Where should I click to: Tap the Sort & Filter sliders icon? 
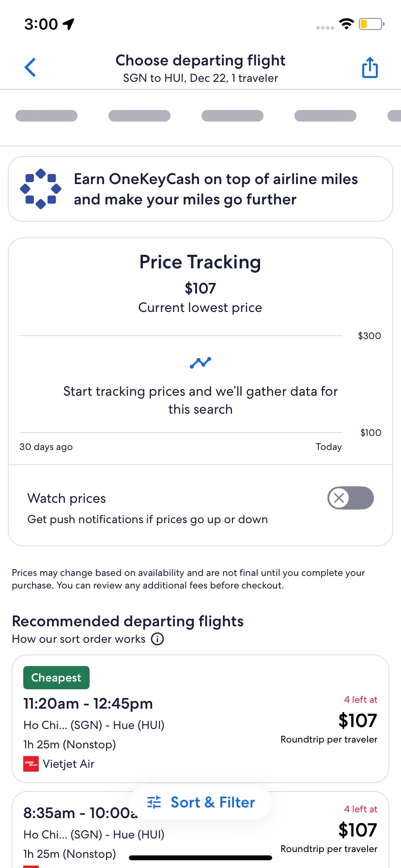pyautogui.click(x=154, y=802)
